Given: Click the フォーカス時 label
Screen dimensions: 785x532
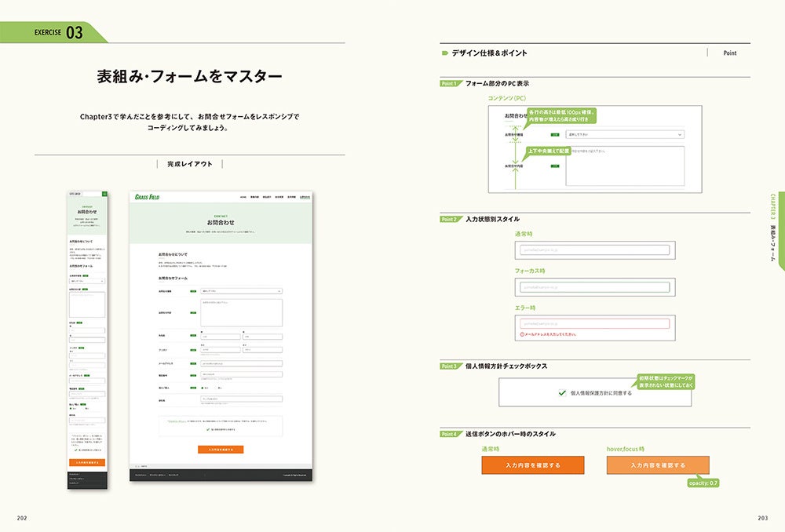Looking at the screenshot, I should tap(530, 271).
